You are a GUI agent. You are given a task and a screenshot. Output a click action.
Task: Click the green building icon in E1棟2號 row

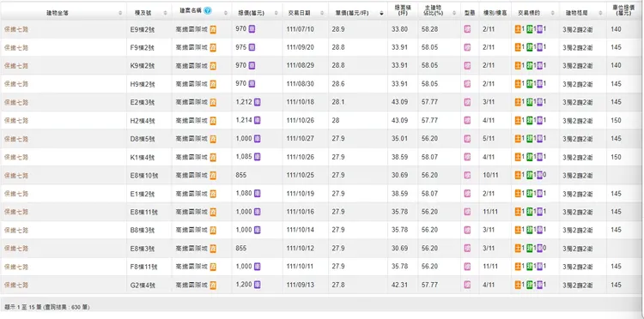coord(530,193)
